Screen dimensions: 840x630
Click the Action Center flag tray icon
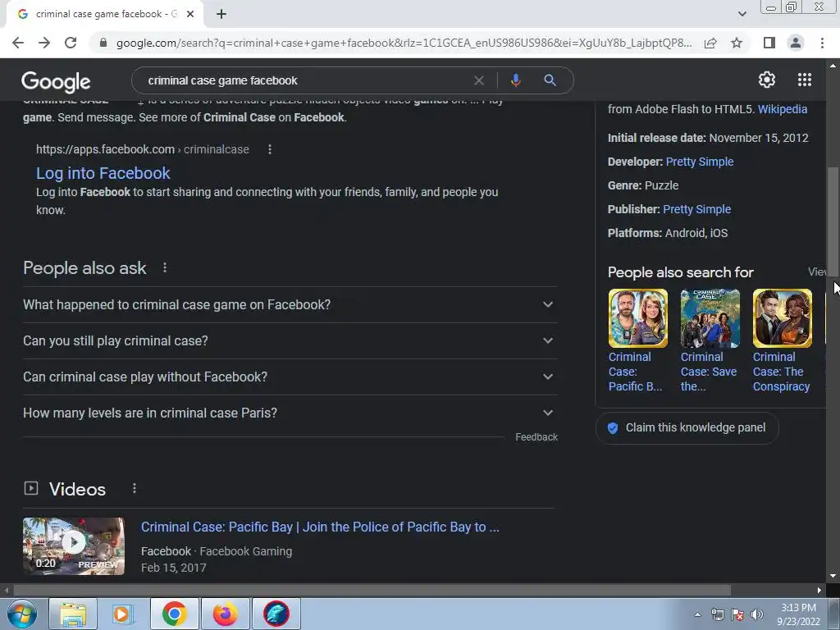coord(737,614)
